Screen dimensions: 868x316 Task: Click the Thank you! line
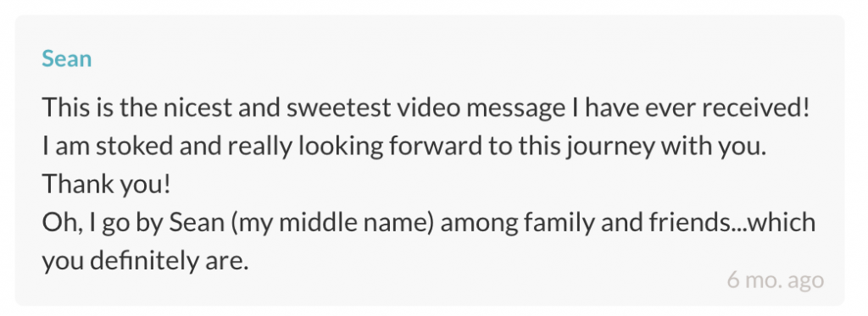106,185
